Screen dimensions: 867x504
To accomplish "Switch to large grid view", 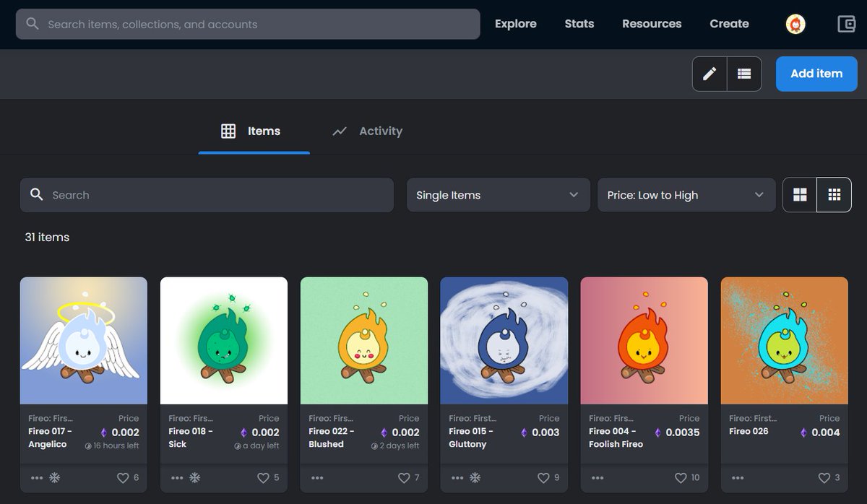I will [x=800, y=195].
